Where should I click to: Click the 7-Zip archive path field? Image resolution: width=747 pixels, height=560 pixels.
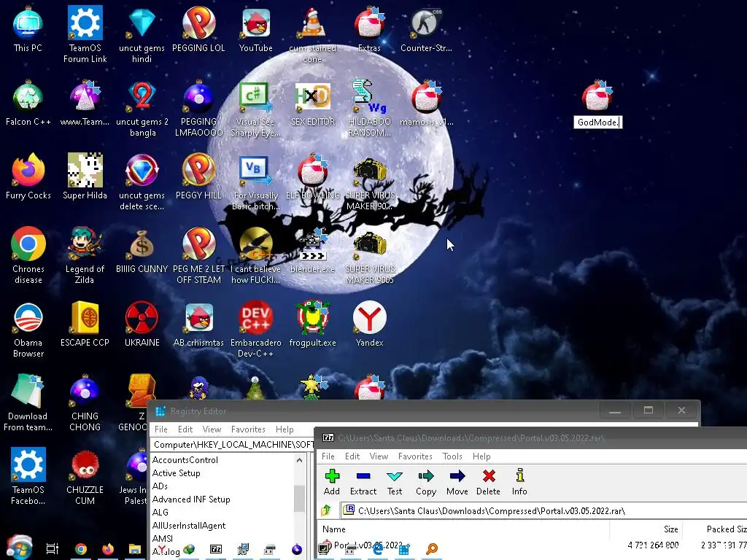[x=544, y=510]
